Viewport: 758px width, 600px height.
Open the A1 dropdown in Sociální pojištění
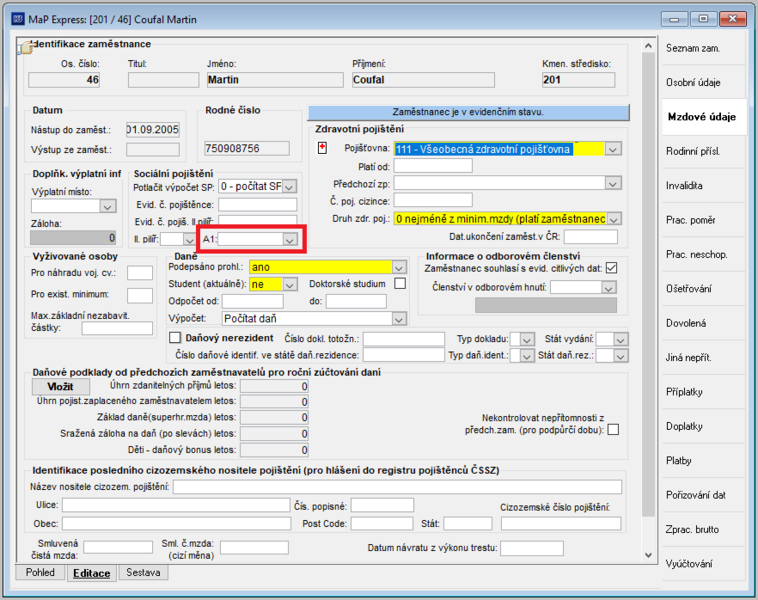click(290, 239)
